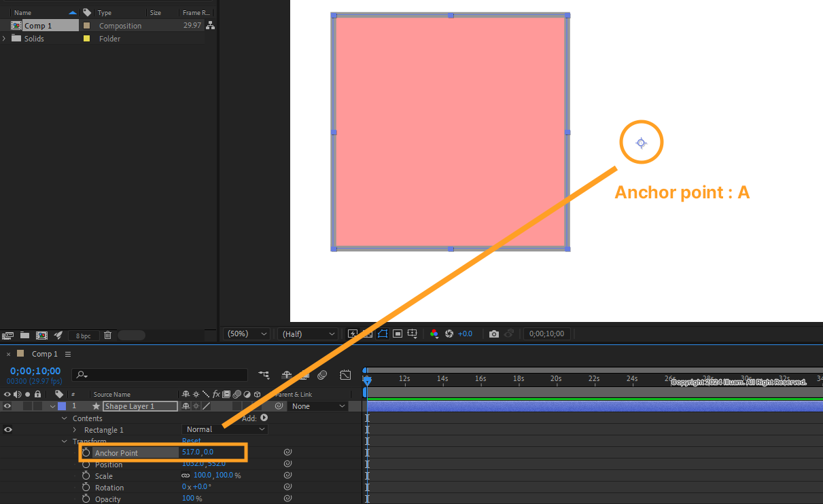Image resolution: width=823 pixels, height=504 pixels.
Task: Select Comp 1 in the Project panel
Action: (38, 26)
